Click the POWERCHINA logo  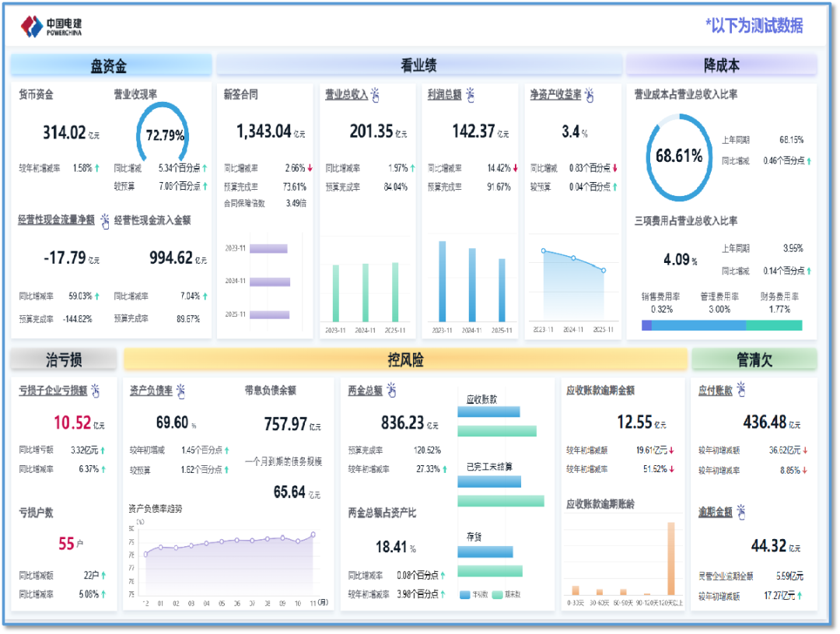[x=51, y=26]
